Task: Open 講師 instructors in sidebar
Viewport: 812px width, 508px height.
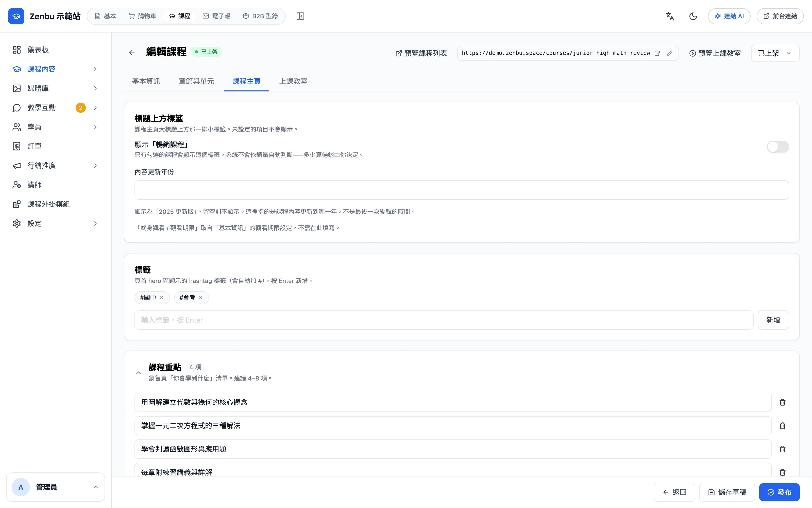Action: coord(56,185)
